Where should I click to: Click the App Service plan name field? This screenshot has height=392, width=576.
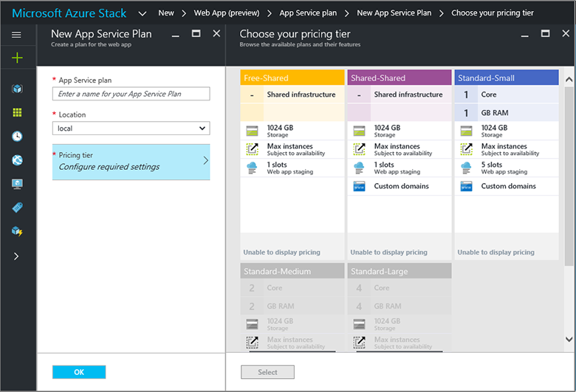pos(131,94)
